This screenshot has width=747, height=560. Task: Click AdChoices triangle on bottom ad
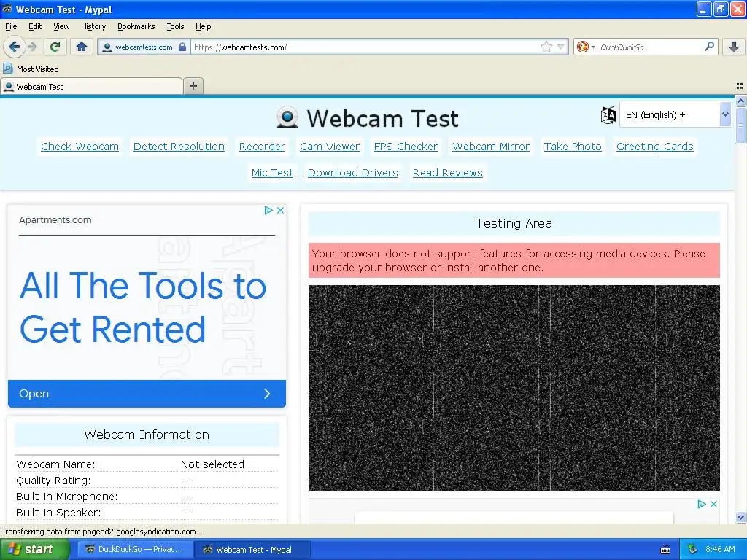tap(701, 504)
